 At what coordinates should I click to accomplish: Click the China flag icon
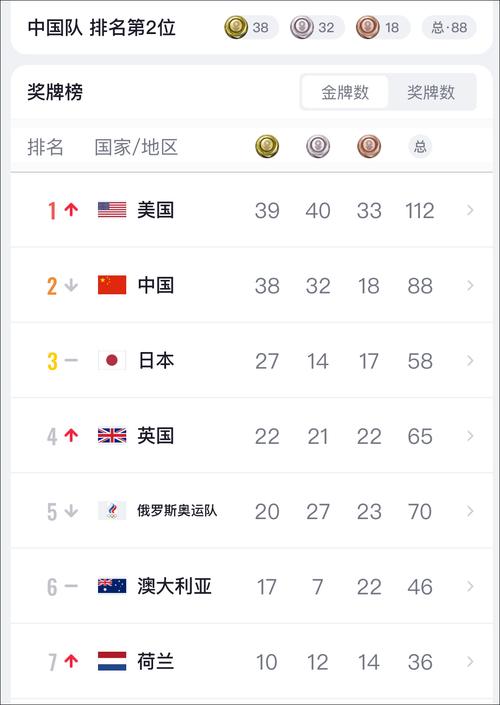point(112,285)
